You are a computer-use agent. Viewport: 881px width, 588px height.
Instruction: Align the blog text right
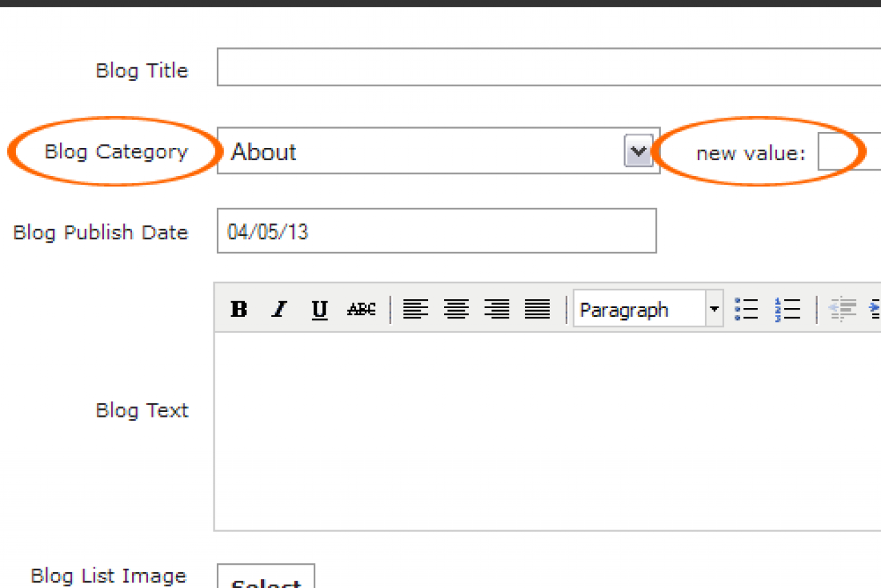point(496,309)
